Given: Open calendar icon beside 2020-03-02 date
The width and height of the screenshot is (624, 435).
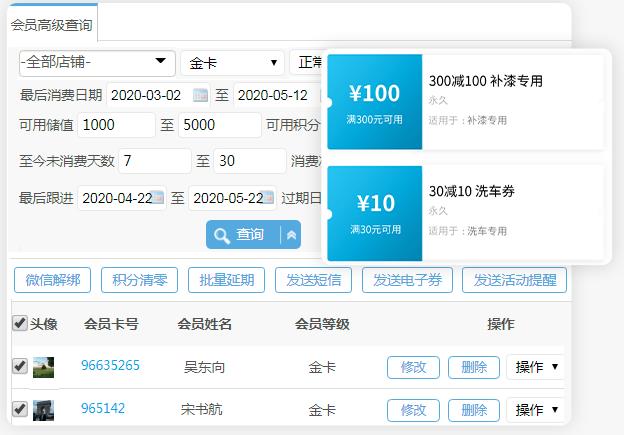Looking at the screenshot, I should point(200,95).
